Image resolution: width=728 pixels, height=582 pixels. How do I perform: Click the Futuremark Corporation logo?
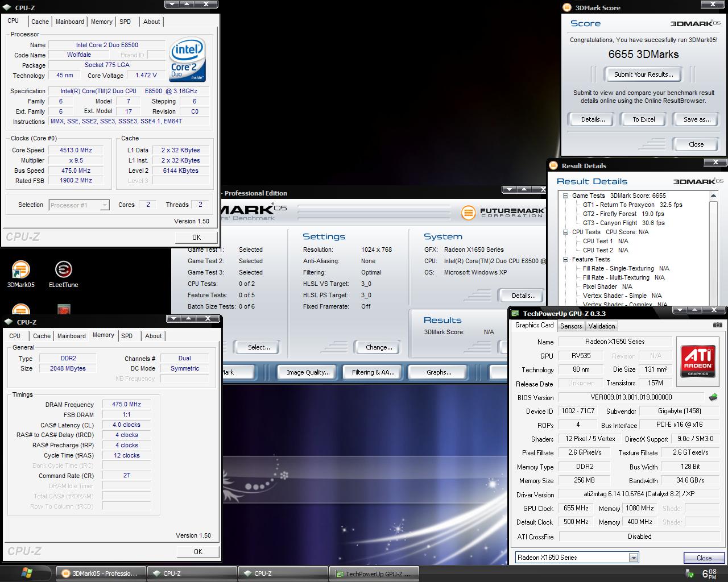(x=503, y=213)
